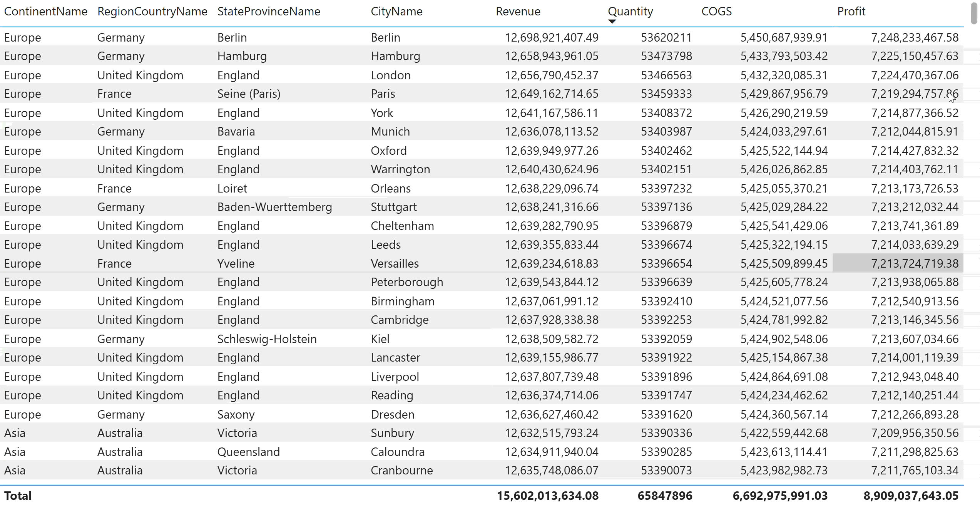Sort by the COGS column header

(x=716, y=12)
